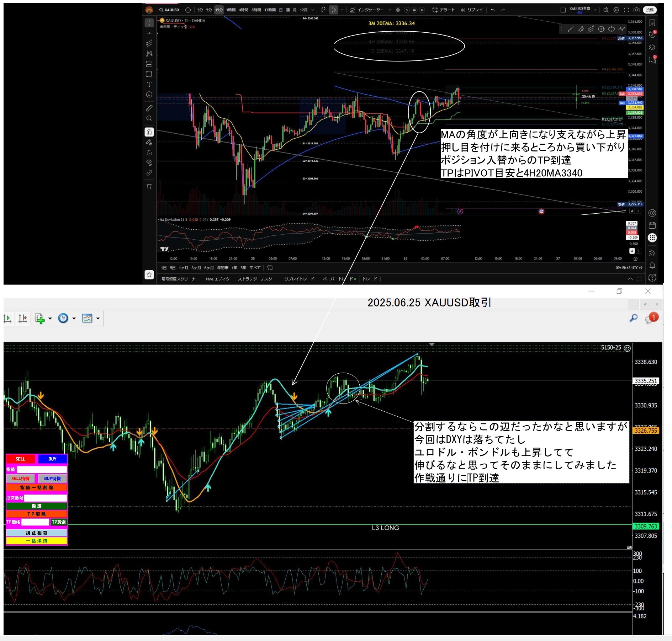Viewport: 672px width, 641px height.
Task: Expand the indicator favorites dropdown arrow
Action: (x=390, y=10)
